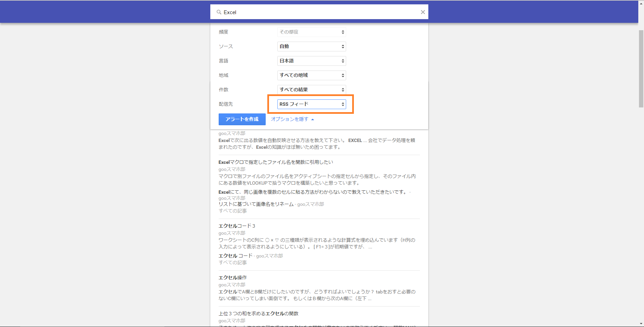
Task: Click the 件数 label text
Action: pyautogui.click(x=223, y=90)
